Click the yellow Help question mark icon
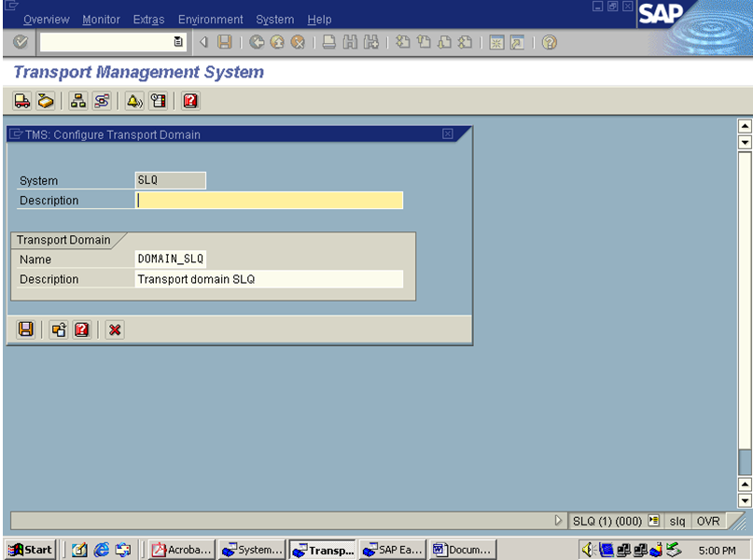The width and height of the screenshot is (753, 560). [550, 42]
